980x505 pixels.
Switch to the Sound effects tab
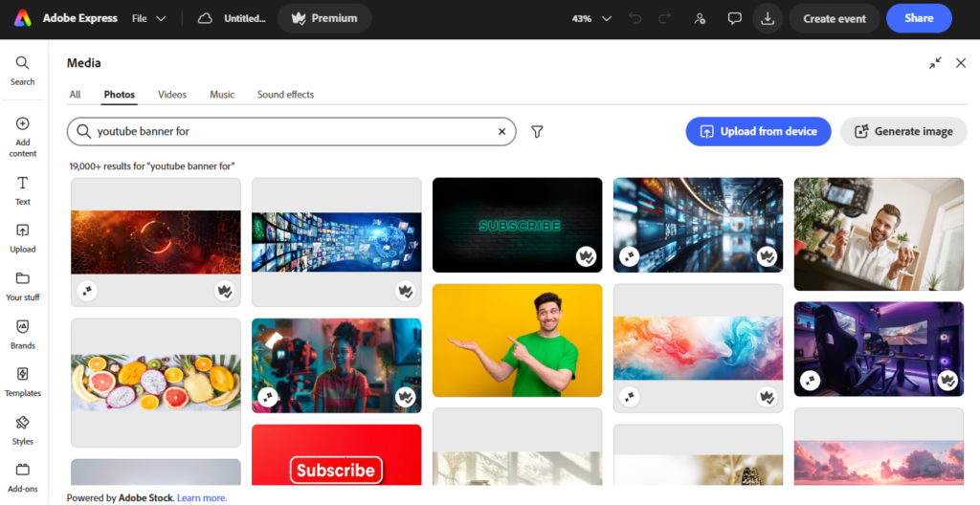(x=285, y=95)
